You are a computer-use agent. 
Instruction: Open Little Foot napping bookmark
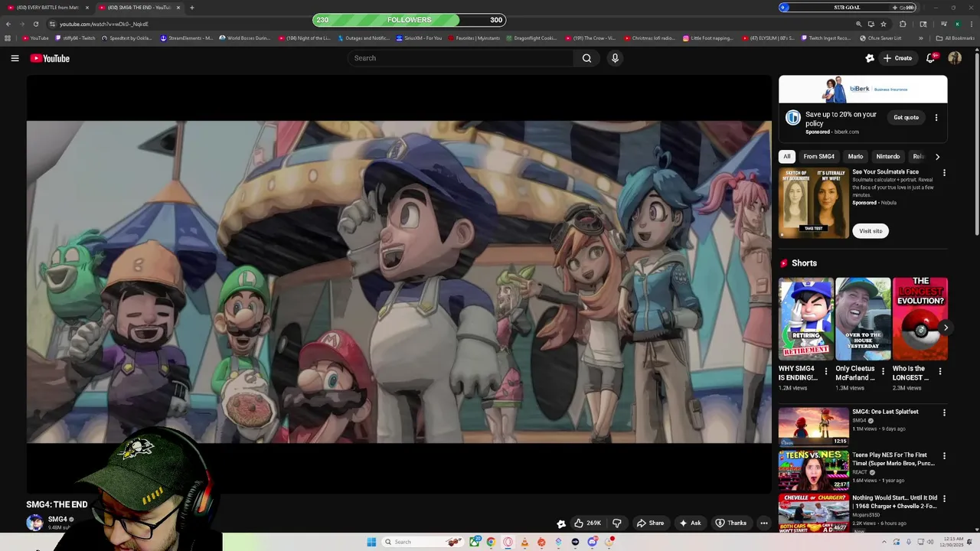(x=707, y=37)
